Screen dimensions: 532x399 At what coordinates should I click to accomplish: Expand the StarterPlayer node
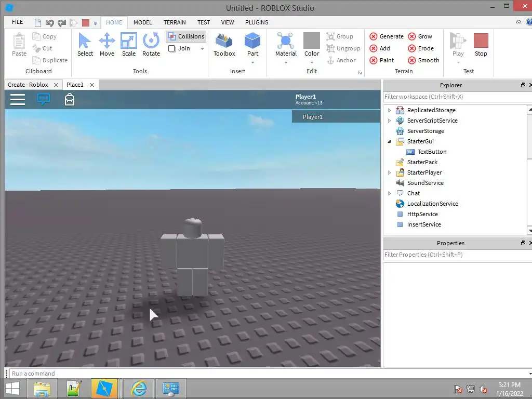coord(389,172)
